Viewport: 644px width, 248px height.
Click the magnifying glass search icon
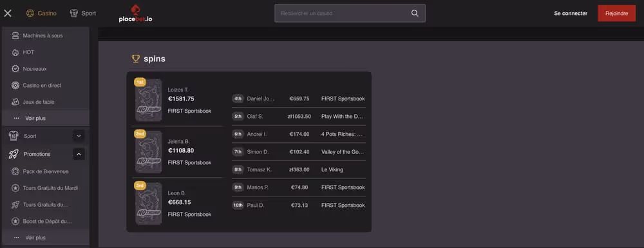pyautogui.click(x=415, y=13)
